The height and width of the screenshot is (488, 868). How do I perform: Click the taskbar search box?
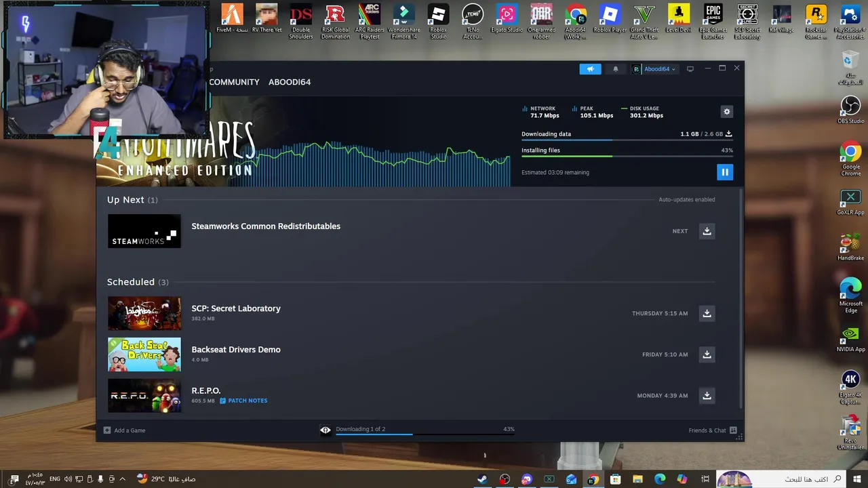tap(781, 479)
